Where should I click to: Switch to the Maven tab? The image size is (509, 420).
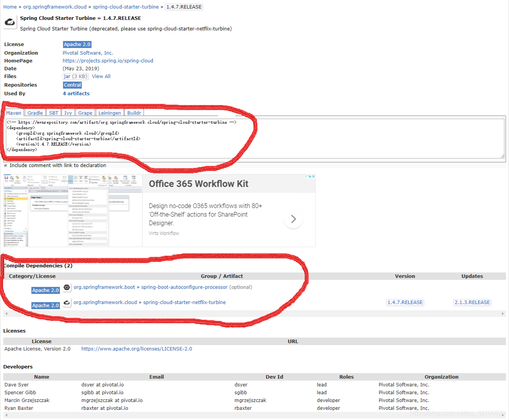[14, 113]
